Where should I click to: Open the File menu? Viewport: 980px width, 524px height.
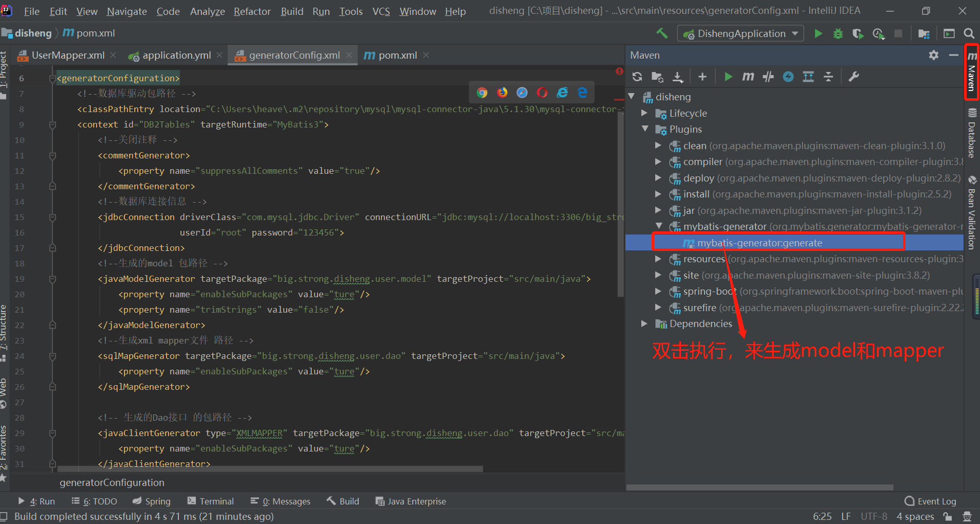pyautogui.click(x=31, y=11)
